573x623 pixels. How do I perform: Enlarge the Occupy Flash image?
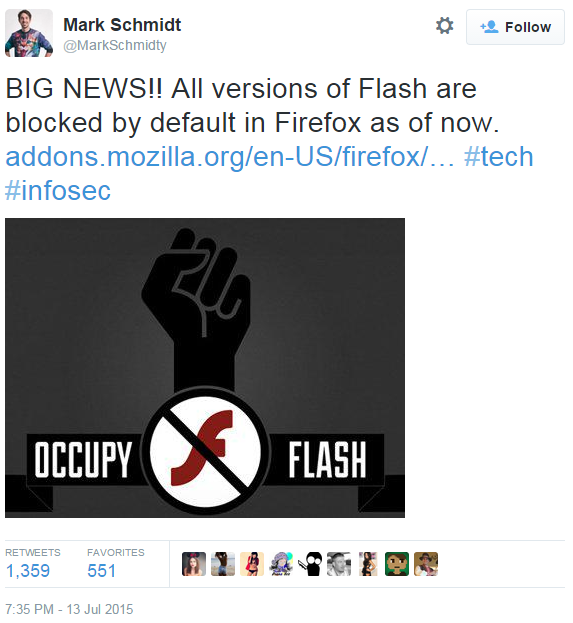(x=205, y=368)
